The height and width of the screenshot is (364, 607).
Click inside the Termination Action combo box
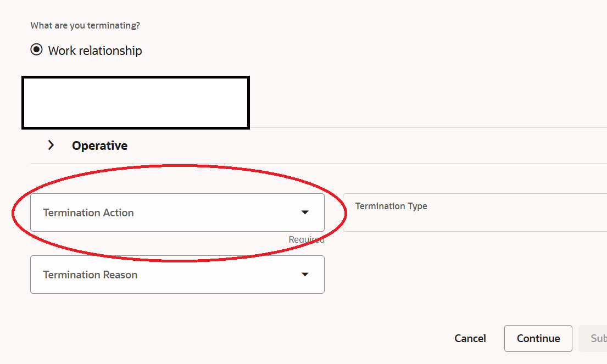click(x=177, y=212)
